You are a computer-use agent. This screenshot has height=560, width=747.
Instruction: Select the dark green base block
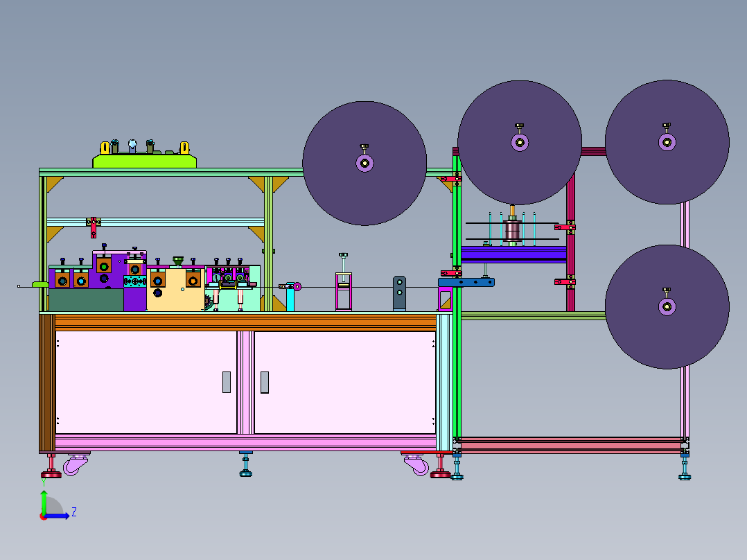tap(86, 299)
